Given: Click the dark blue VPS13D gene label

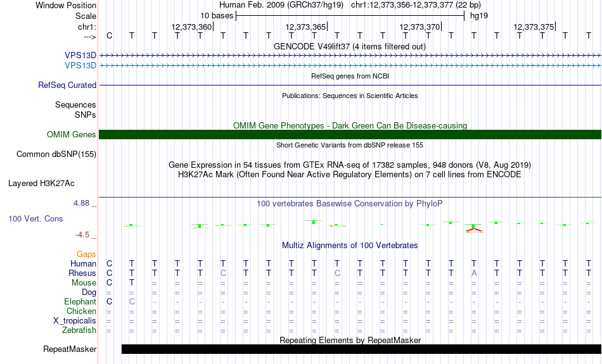Looking at the screenshot, I should pos(80,56).
